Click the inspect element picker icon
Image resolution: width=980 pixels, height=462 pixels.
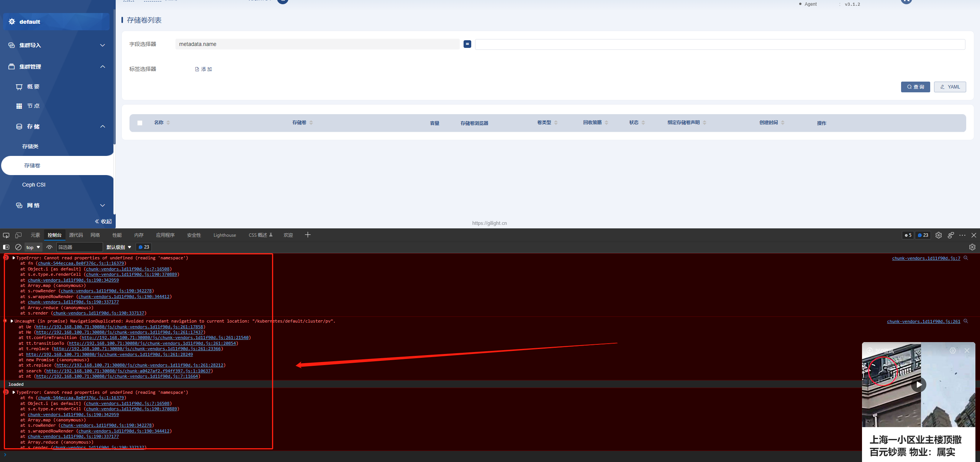(6, 235)
